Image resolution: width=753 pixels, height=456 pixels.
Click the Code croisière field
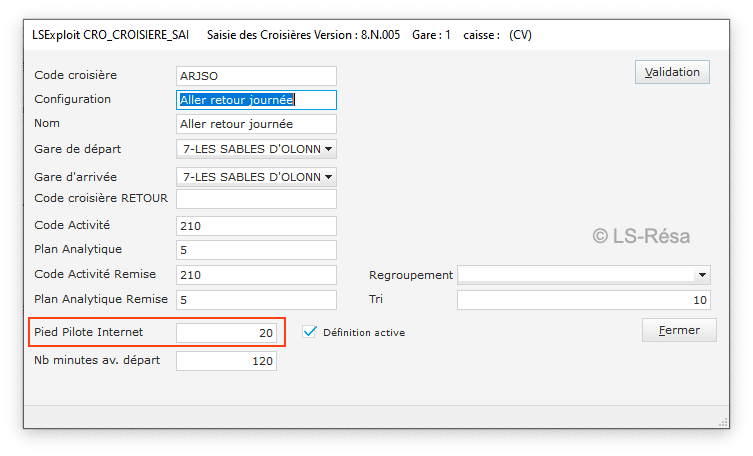coord(255,76)
